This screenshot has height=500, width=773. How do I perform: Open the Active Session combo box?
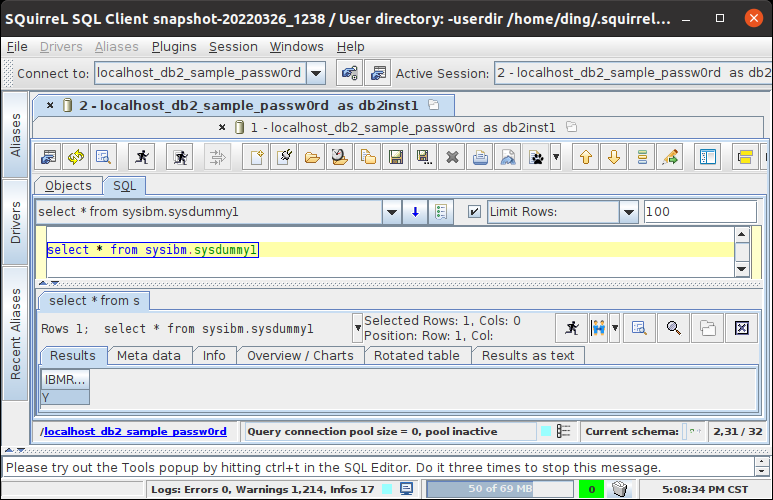click(633, 73)
